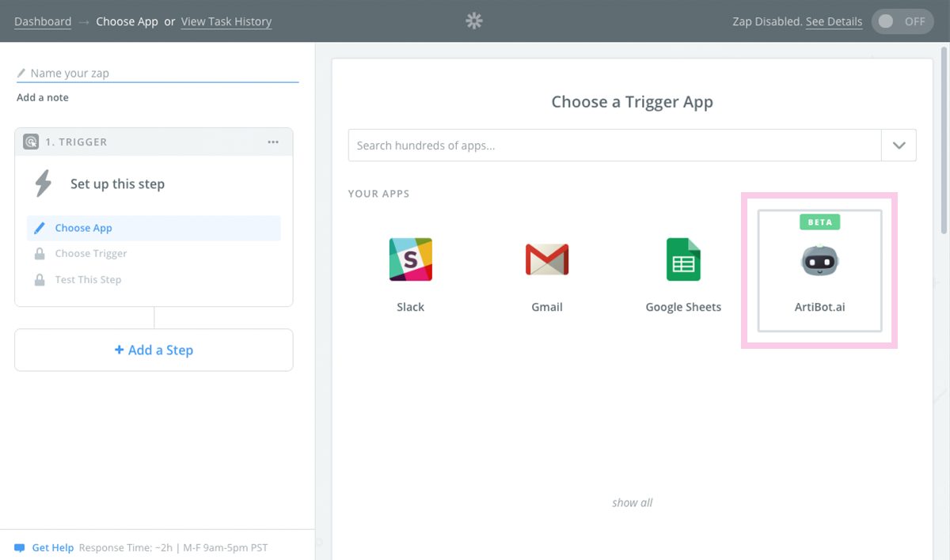
Task: Click the See Details link
Action: [834, 21]
